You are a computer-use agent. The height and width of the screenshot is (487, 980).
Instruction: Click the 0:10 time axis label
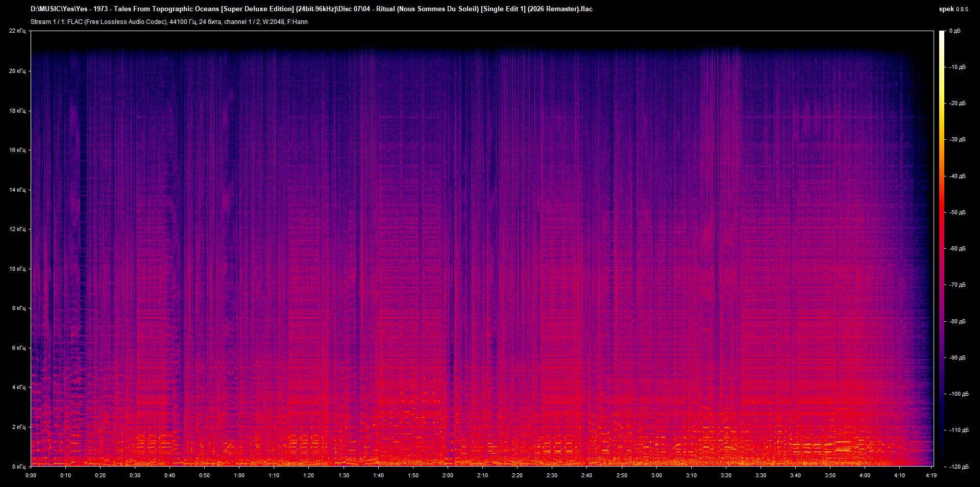65,475
